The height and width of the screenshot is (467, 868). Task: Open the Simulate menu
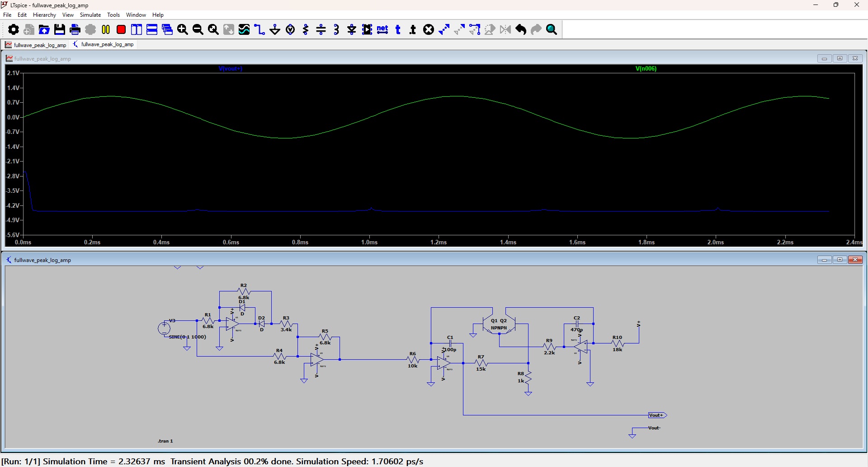tap(90, 15)
